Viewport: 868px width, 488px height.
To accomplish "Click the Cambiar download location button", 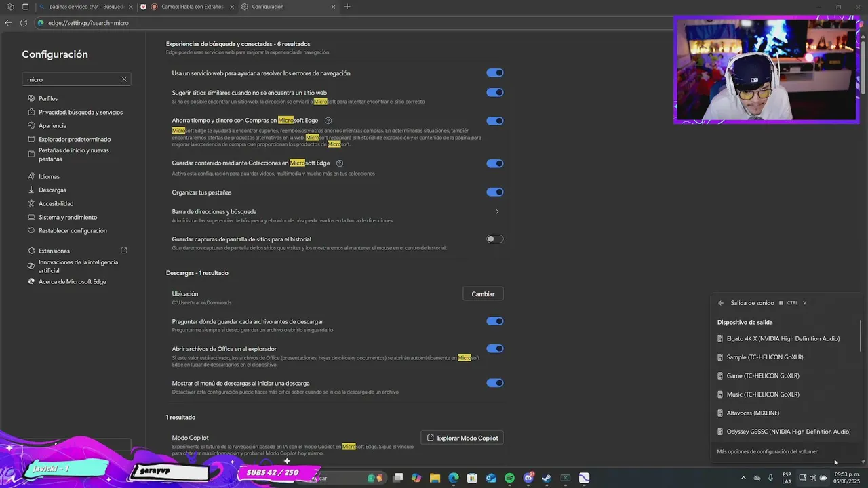I will 483,294.
